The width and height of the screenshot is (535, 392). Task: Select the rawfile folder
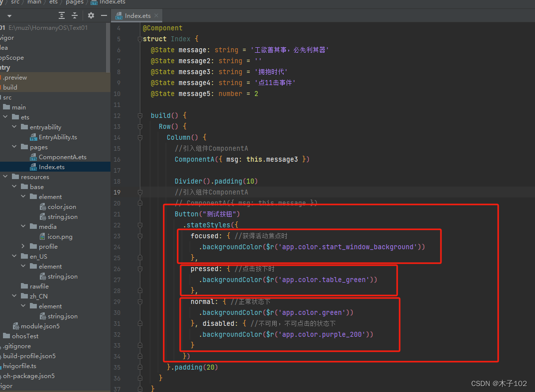coord(39,286)
